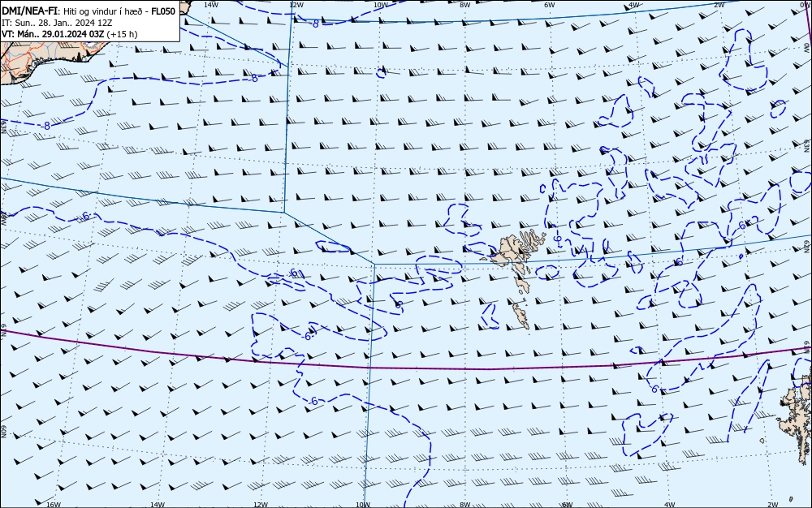Click the "62N" latitude label on the right edge
The image size is (812, 508).
[807, 245]
